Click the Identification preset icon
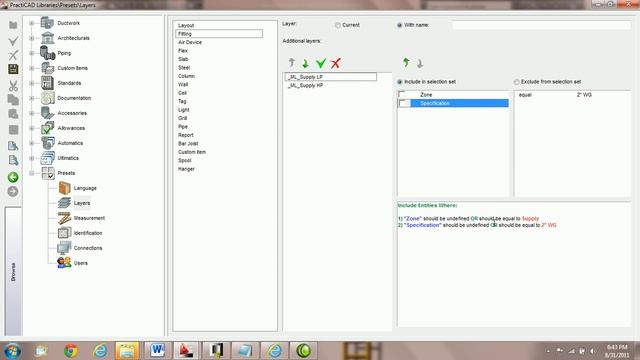The height and width of the screenshot is (360, 640). 64,233
